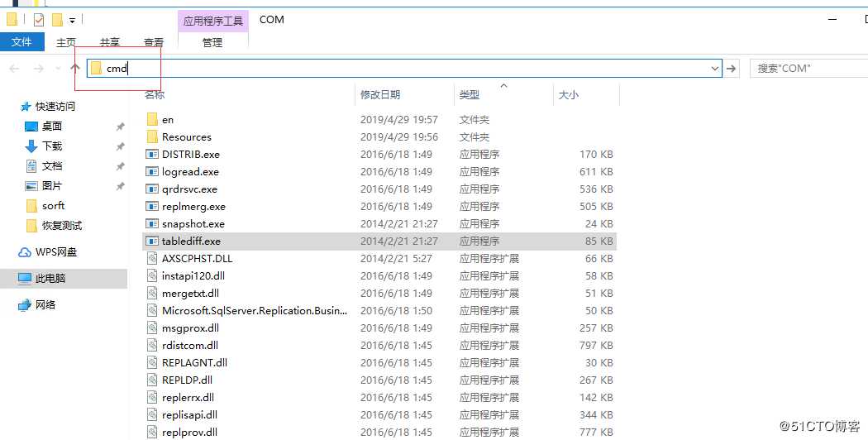Click the sort direction chevron above 类型
Image resolution: width=868 pixels, height=440 pixels.
pos(503,86)
